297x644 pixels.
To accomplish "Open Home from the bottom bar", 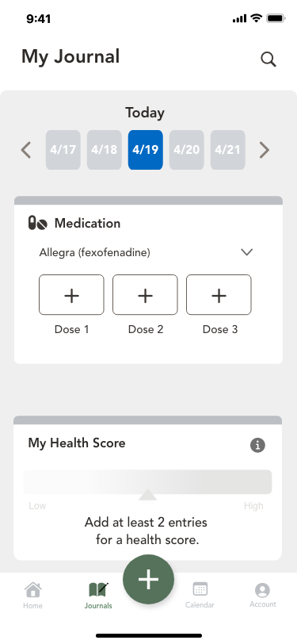I will [x=32, y=590].
